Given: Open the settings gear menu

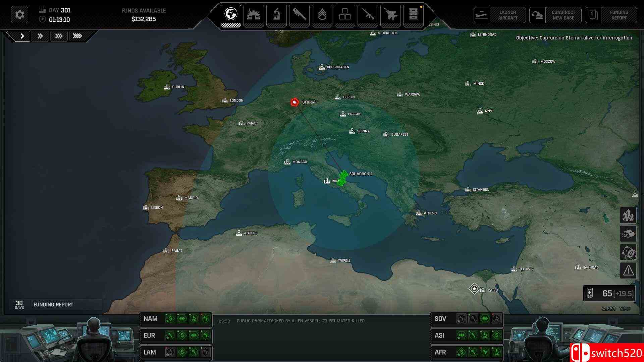Looking at the screenshot, I should tap(19, 15).
